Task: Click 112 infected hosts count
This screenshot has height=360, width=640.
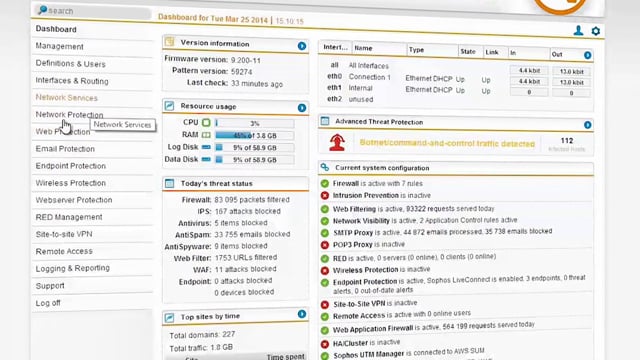Action: pos(567,141)
